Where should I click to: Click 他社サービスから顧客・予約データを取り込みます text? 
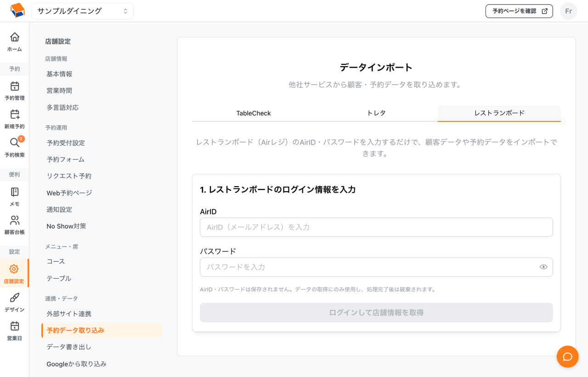pos(375,85)
